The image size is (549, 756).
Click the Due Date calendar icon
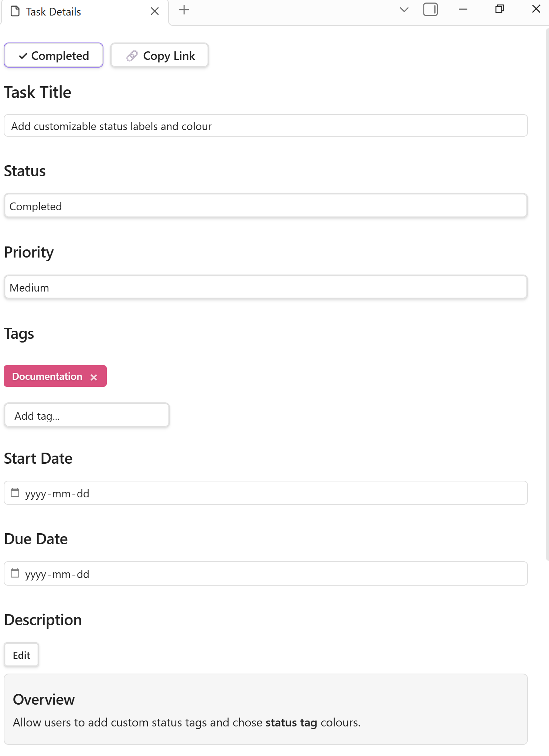point(15,573)
